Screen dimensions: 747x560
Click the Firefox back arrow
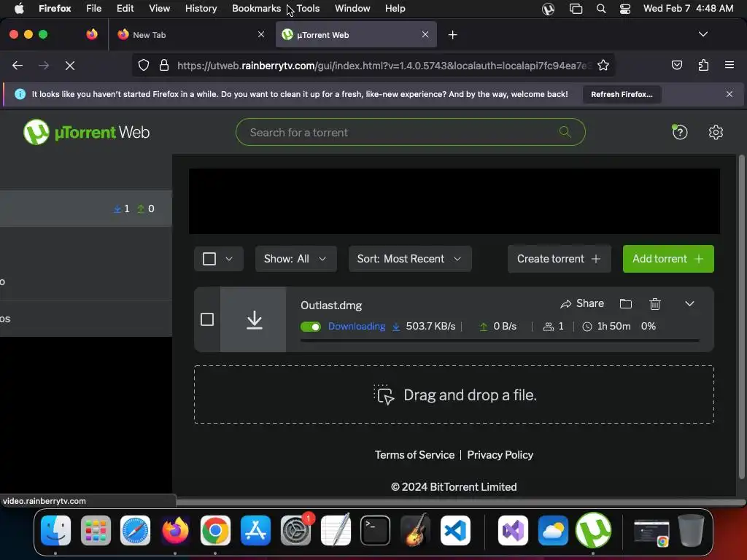pos(18,65)
